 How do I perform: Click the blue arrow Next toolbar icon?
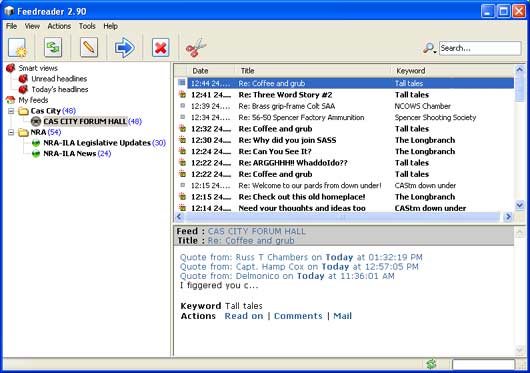point(124,48)
